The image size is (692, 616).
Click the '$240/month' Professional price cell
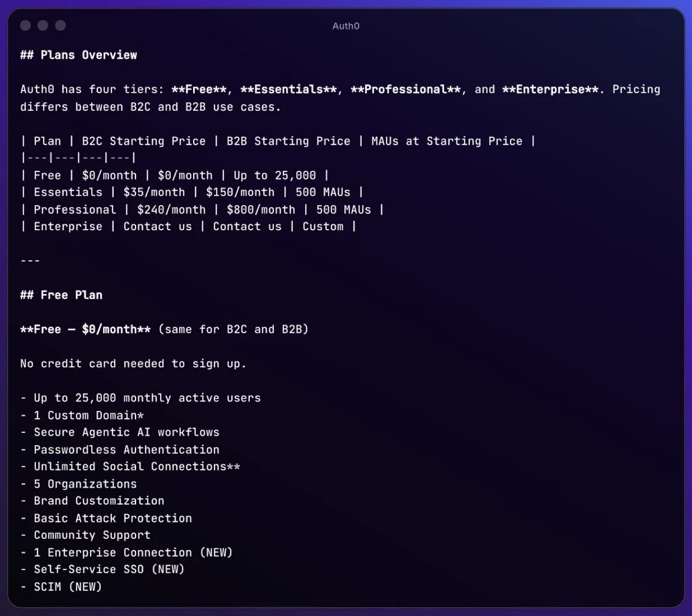pyautogui.click(x=171, y=210)
